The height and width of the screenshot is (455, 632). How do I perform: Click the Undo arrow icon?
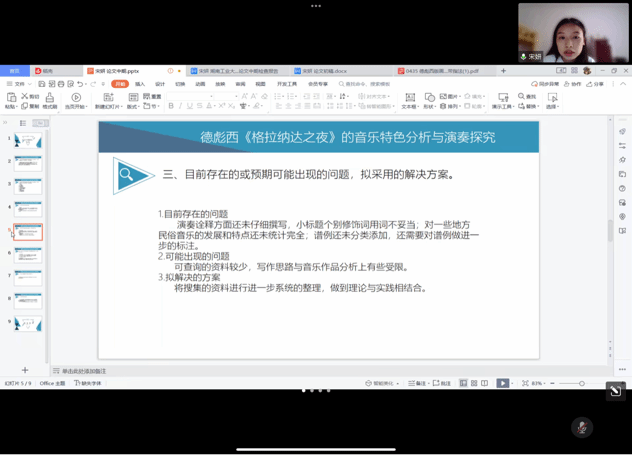point(80,84)
